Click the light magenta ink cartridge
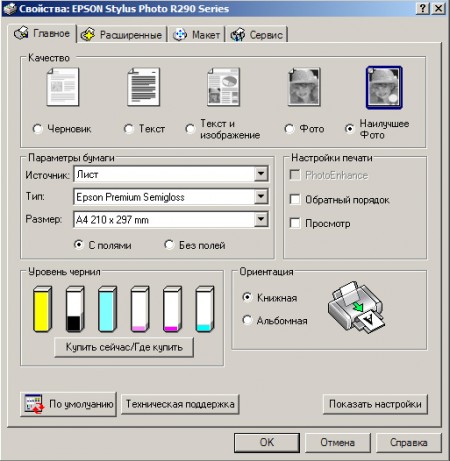 pos(140,309)
